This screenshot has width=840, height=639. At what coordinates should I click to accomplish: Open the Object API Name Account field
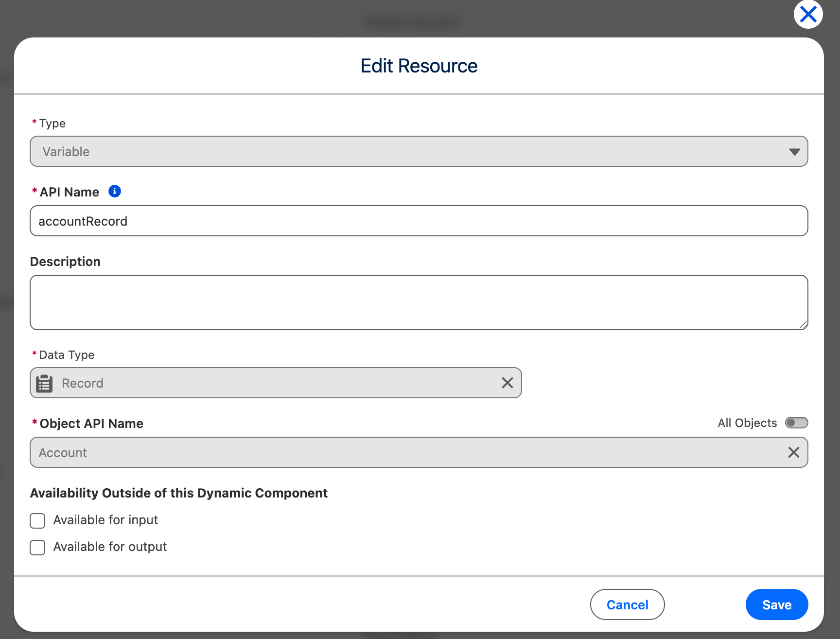(419, 452)
